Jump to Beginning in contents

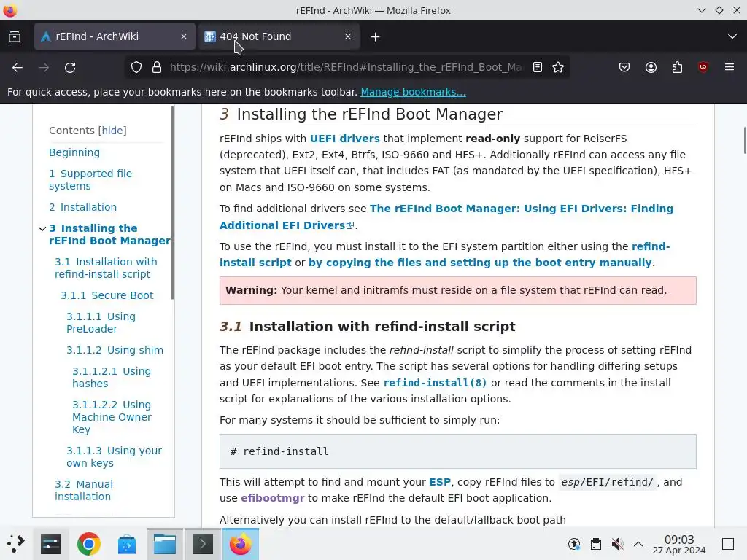(74, 152)
